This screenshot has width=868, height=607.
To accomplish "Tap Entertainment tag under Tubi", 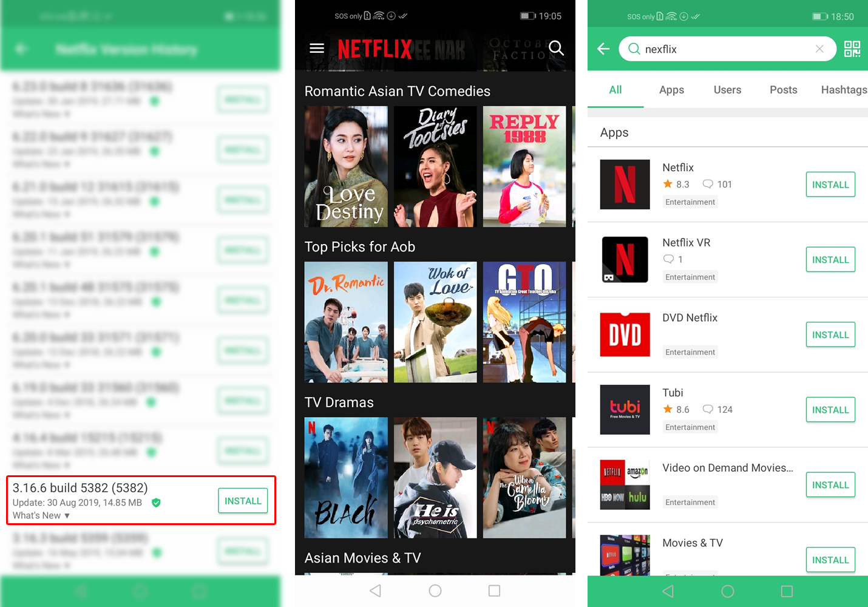I will (x=690, y=427).
